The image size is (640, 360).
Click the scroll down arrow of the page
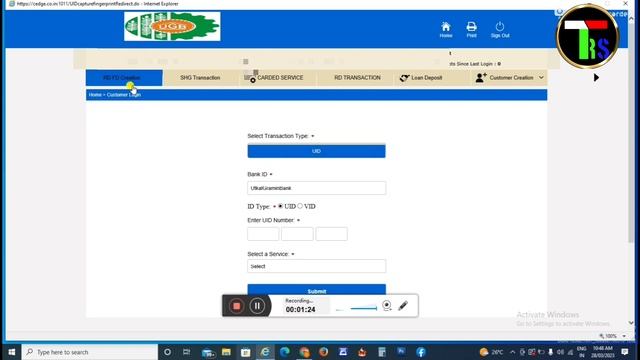pyautogui.click(x=631, y=323)
